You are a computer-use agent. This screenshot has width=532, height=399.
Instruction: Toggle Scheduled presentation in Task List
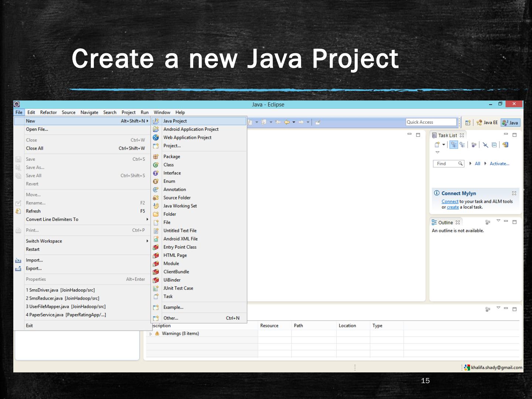click(x=462, y=145)
